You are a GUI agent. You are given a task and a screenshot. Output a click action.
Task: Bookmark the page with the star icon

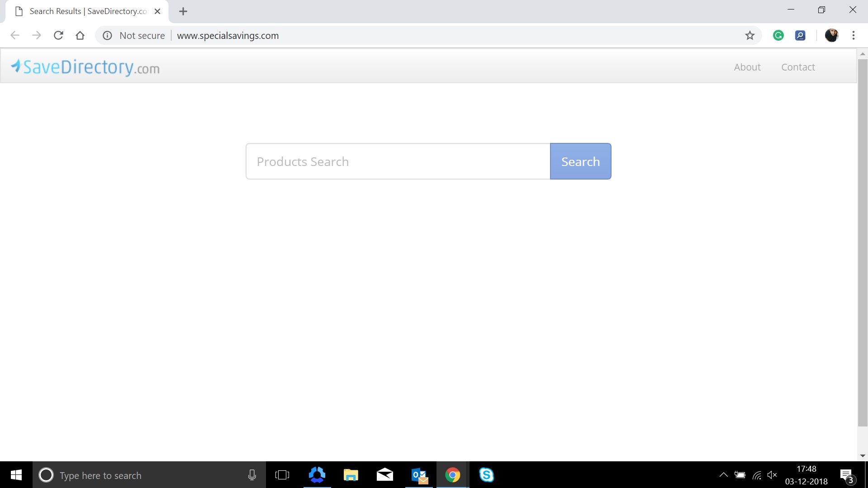click(x=750, y=35)
